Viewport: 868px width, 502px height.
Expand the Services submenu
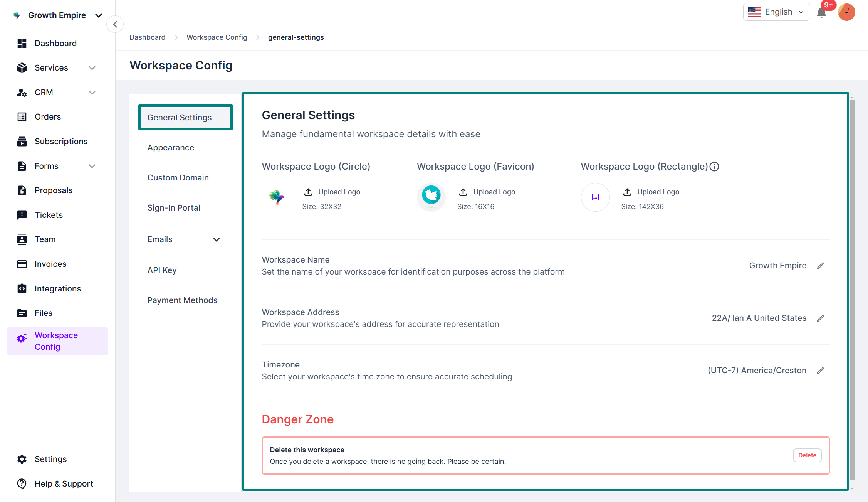click(x=92, y=68)
